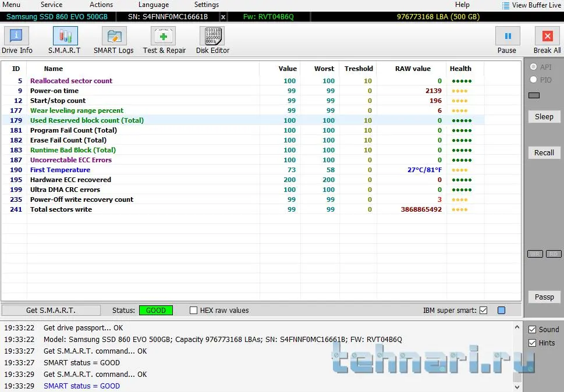Sort by the Name column header
This screenshot has height=392, width=564.
point(53,69)
